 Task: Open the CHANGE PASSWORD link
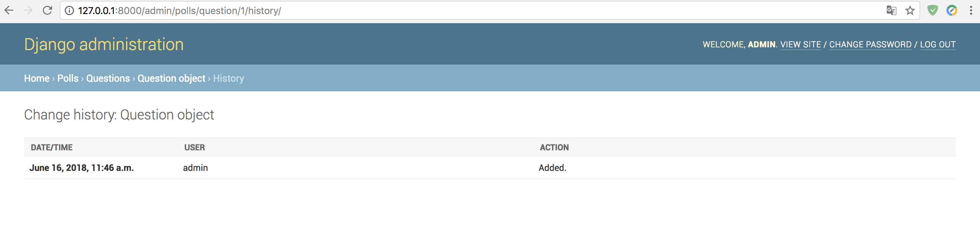tap(870, 45)
